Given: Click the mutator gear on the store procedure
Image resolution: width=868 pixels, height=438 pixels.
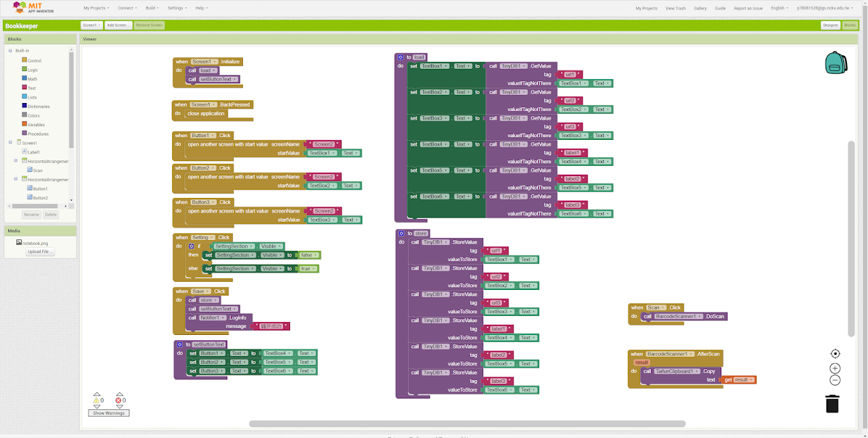Looking at the screenshot, I should 401,233.
